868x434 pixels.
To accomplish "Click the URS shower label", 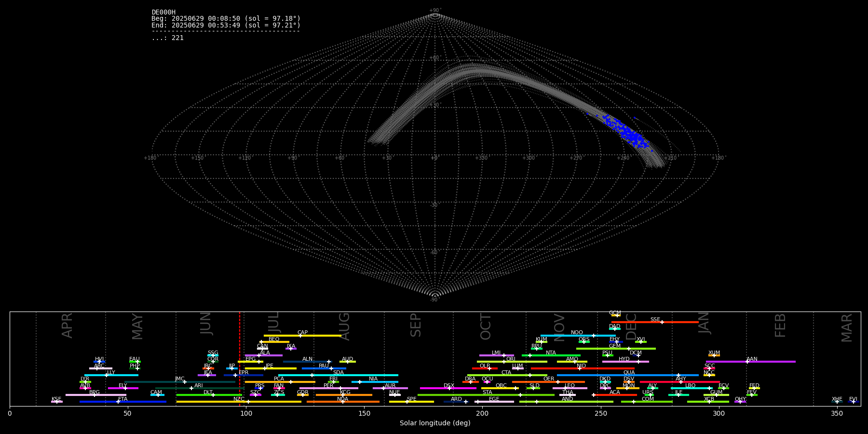I will (648, 393).
